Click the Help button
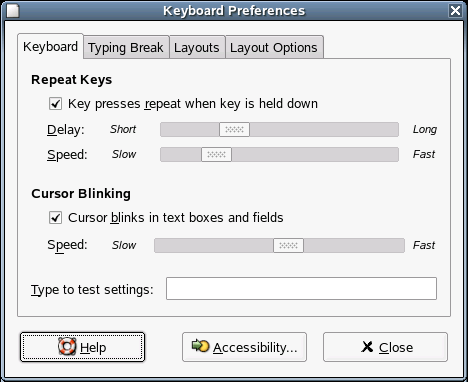This screenshot has width=468, height=382. tap(82, 347)
